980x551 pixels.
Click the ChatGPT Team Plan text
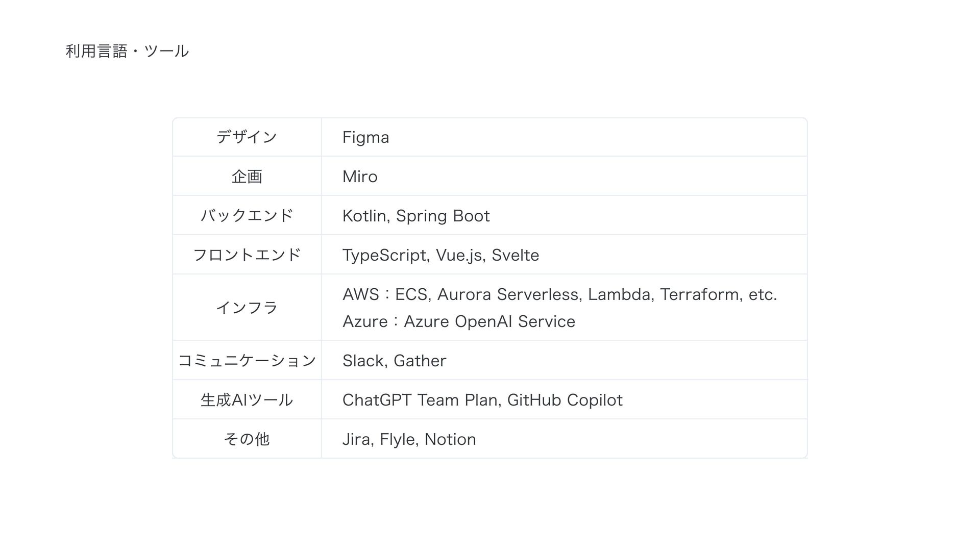pyautogui.click(x=421, y=400)
